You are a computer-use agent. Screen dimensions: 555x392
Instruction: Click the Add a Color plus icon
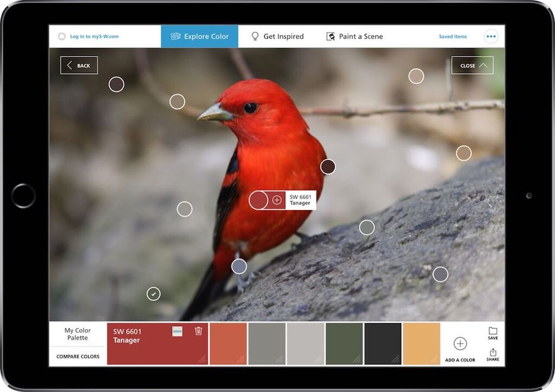pyautogui.click(x=460, y=344)
